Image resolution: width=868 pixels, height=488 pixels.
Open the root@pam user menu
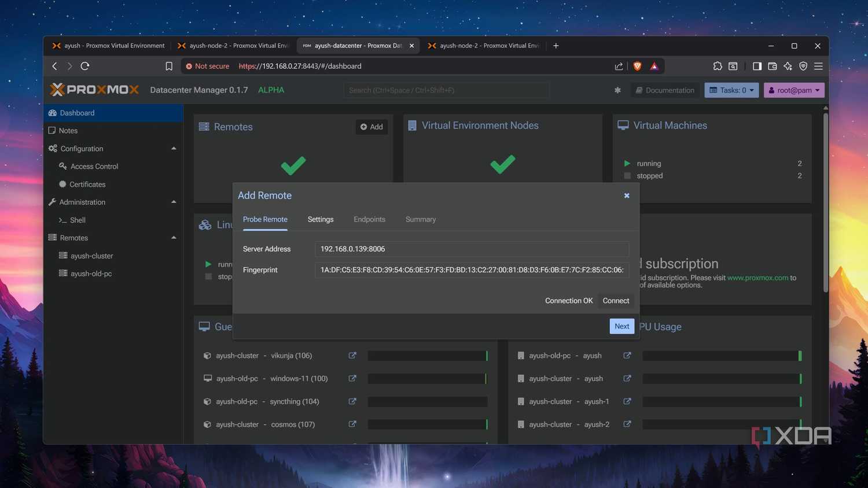tap(794, 90)
